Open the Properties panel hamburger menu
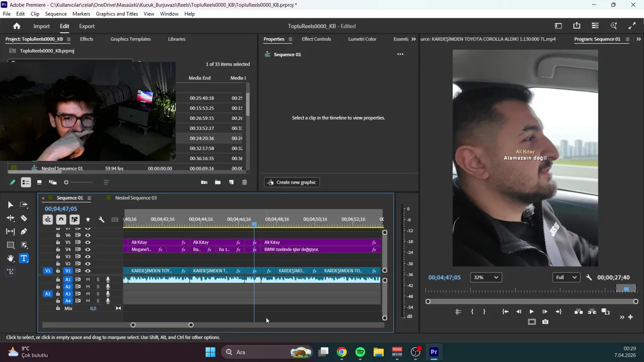 tap(290, 39)
